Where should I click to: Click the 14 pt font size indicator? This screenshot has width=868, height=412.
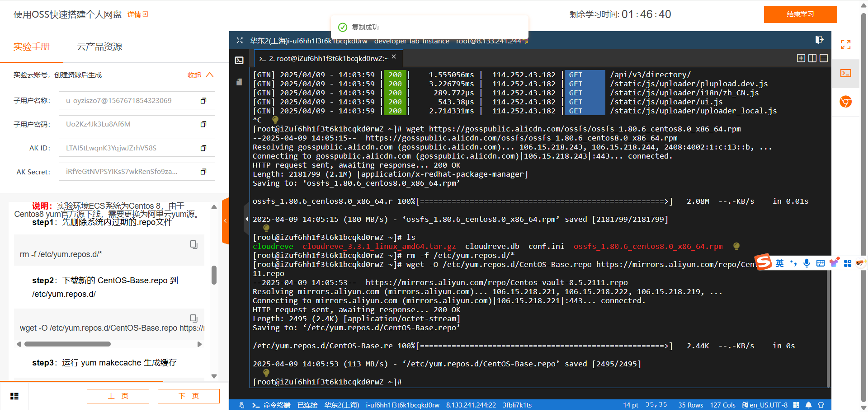631,405
